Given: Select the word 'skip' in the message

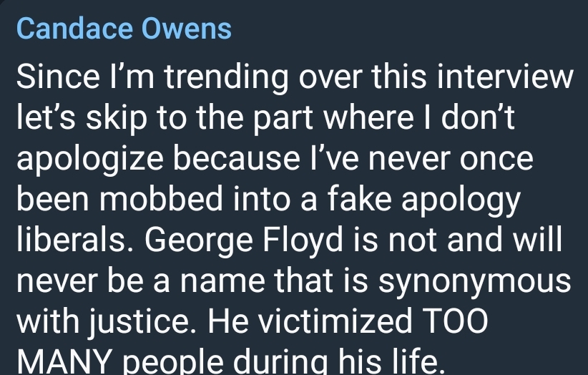Looking at the screenshot, I should [117, 120].
